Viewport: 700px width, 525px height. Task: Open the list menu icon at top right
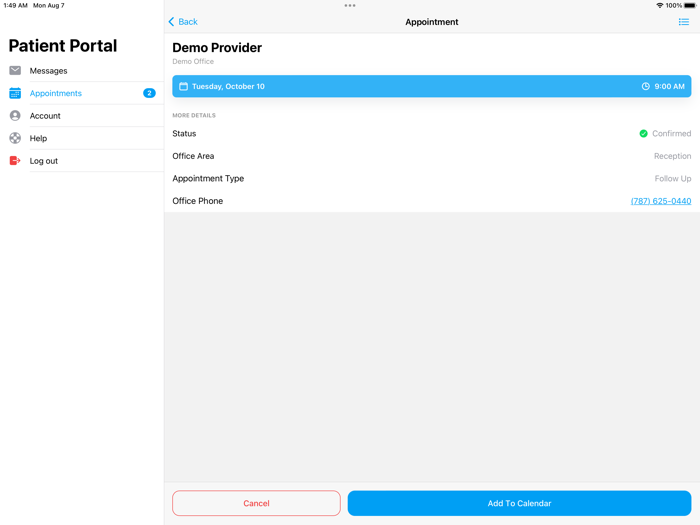[x=683, y=22]
